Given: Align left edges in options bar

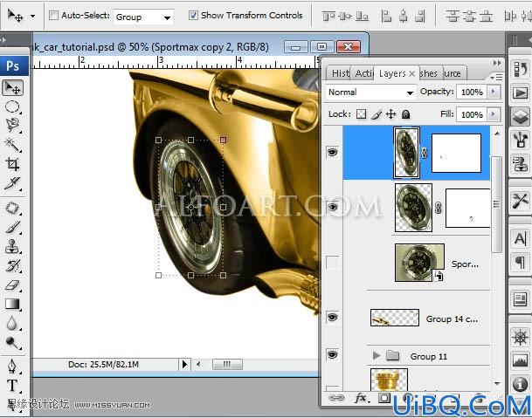Looking at the screenshot, I should (386, 16).
